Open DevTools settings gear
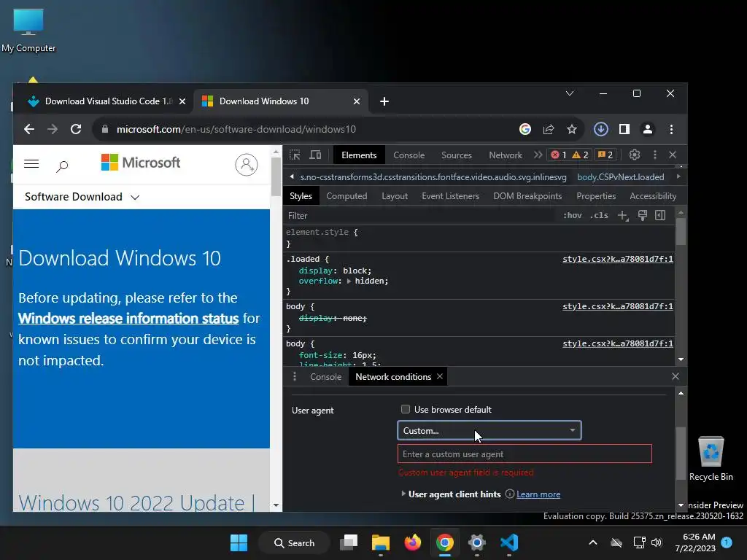747x560 pixels. click(x=634, y=155)
